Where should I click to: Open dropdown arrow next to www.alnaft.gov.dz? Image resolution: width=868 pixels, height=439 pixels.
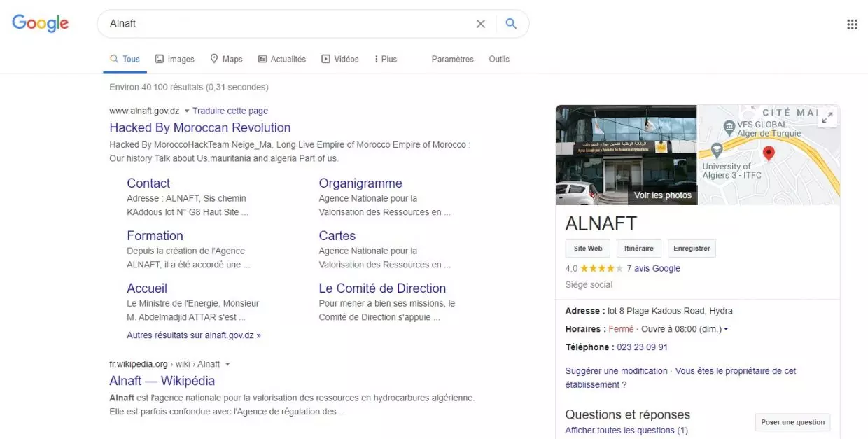tap(187, 111)
